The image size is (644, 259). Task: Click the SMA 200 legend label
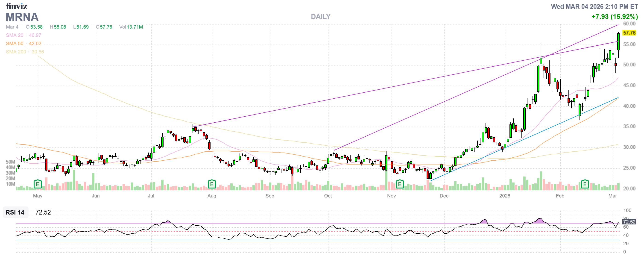(x=16, y=52)
